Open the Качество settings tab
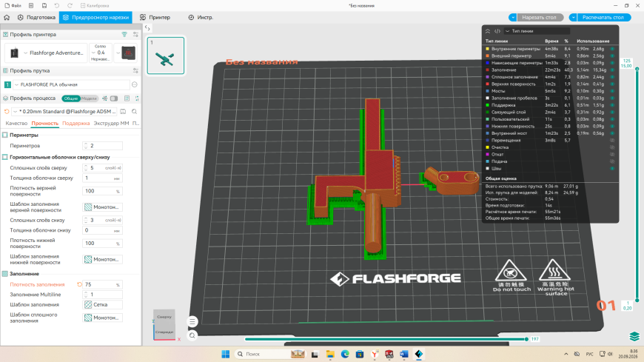 point(16,124)
